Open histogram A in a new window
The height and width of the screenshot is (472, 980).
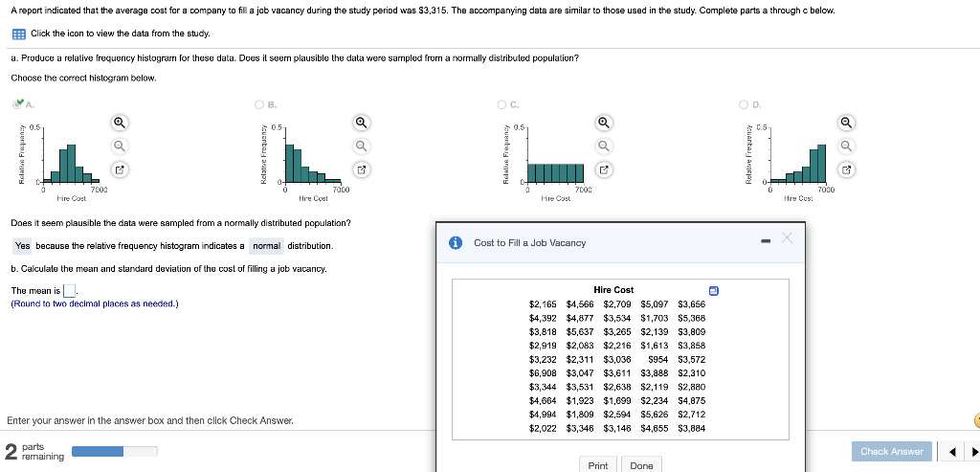[x=121, y=169]
